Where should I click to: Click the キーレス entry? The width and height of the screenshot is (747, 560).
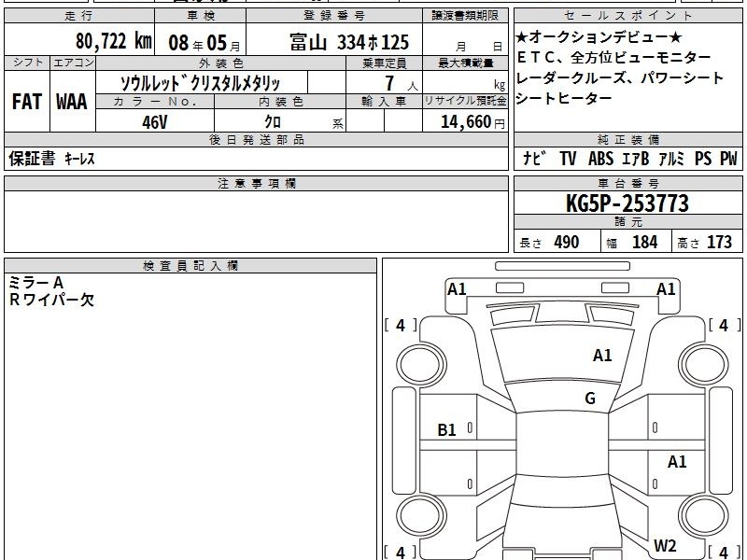79,159
